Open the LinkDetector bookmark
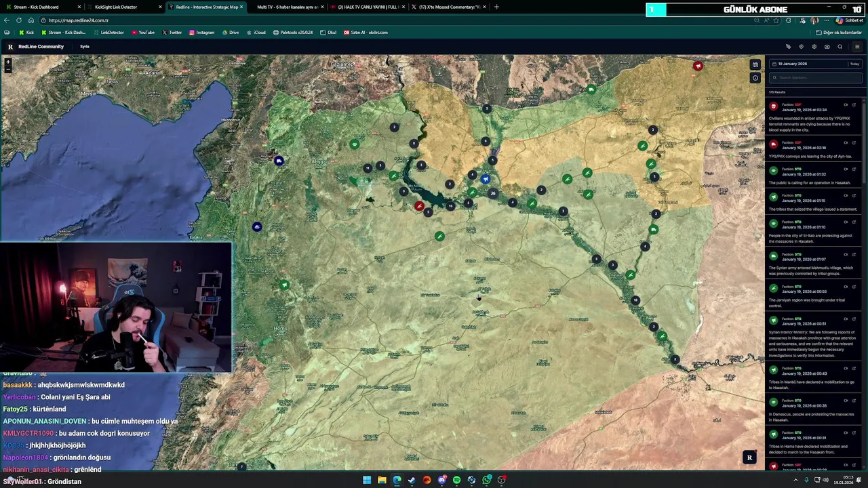 click(x=108, y=33)
